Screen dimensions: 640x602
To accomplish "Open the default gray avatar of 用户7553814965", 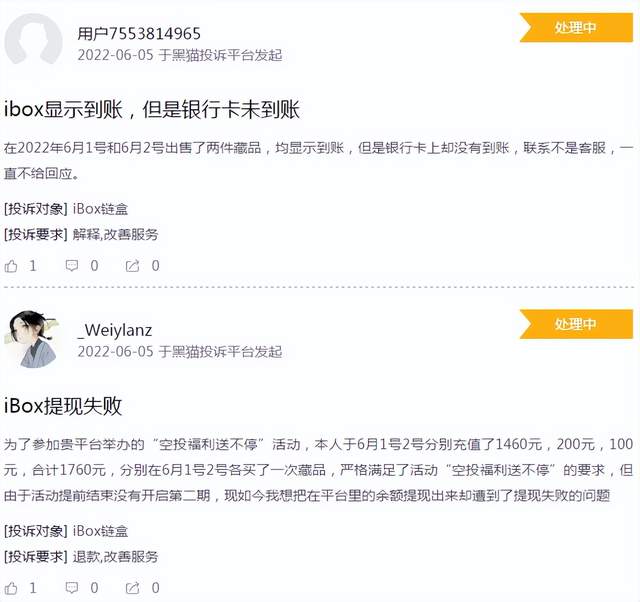I will [33, 40].
